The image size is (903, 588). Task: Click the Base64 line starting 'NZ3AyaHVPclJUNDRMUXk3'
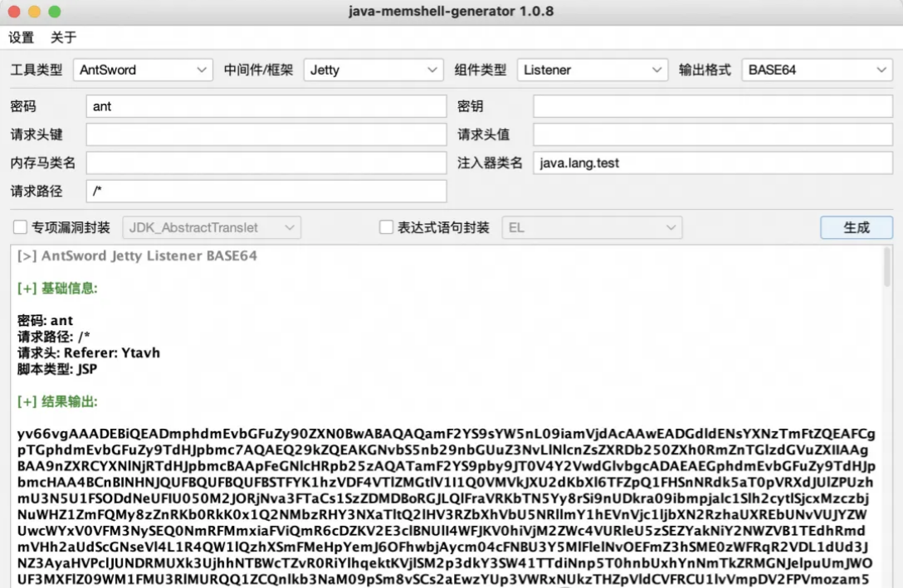(445, 562)
